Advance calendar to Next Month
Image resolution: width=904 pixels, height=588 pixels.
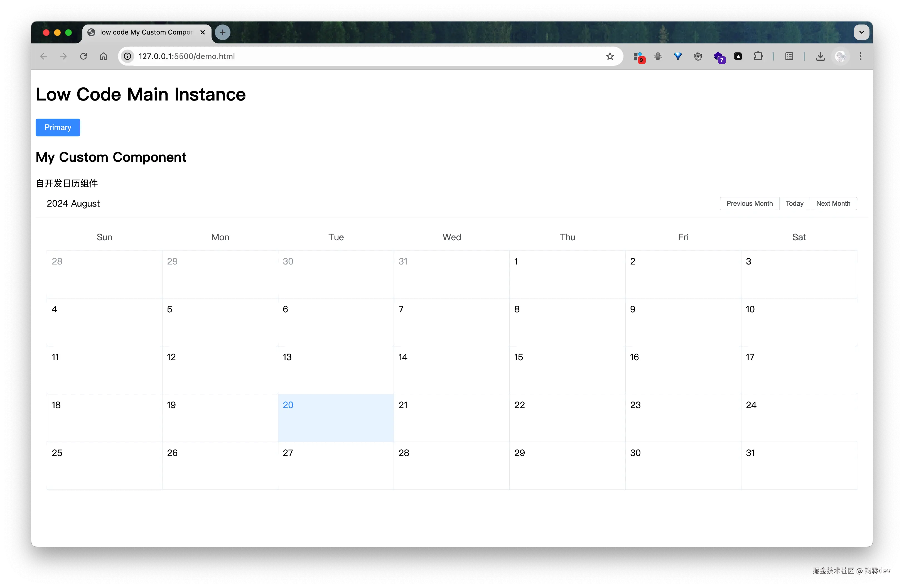click(833, 204)
